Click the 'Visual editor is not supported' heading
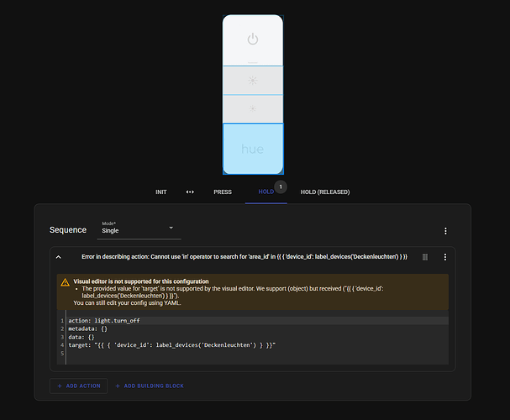 tap(141, 281)
